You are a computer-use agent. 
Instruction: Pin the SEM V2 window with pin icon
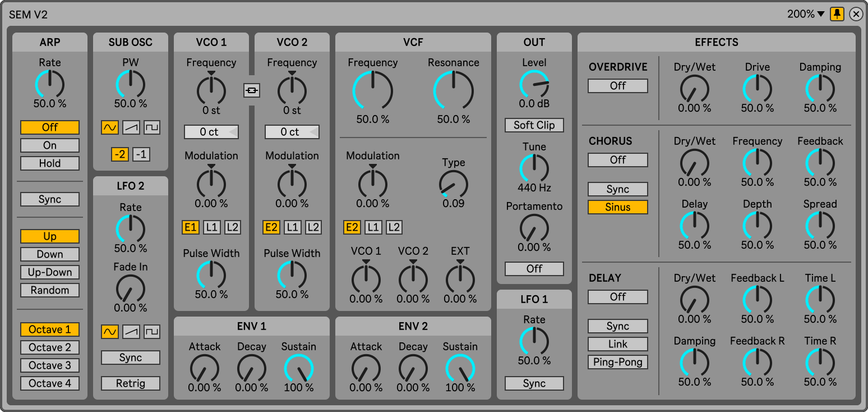837,14
